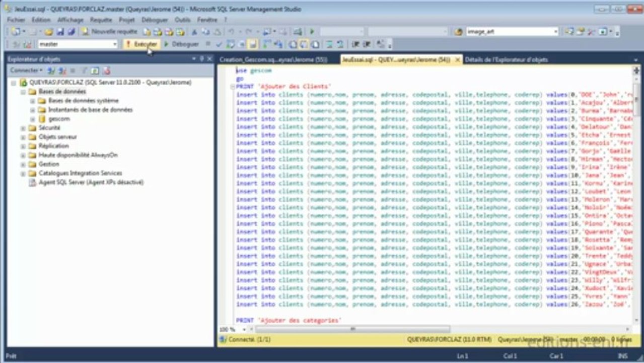Viewport: 644px width, 363px height.
Task: Select the gescom database in the tree
Action: [x=59, y=119]
